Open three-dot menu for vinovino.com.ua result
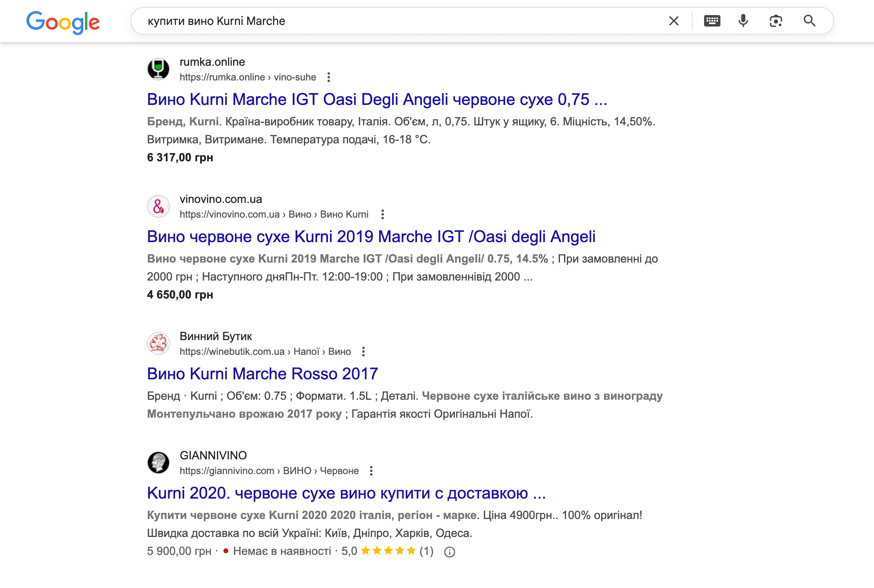 (x=383, y=214)
